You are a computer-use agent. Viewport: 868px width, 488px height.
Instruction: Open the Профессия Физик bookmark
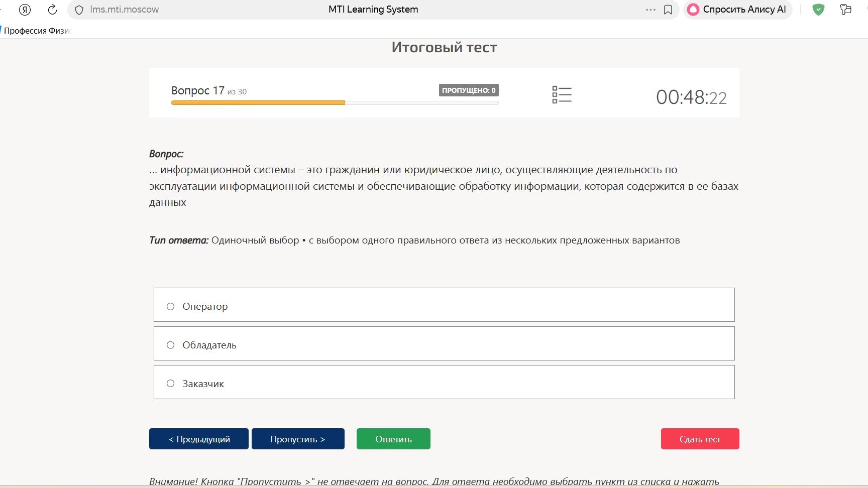point(36,31)
